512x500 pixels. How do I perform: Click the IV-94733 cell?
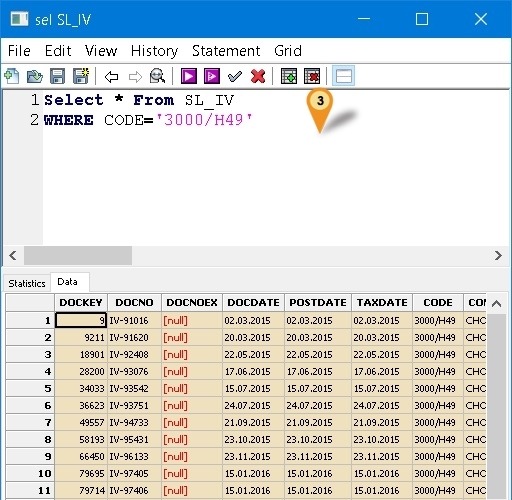(134, 422)
